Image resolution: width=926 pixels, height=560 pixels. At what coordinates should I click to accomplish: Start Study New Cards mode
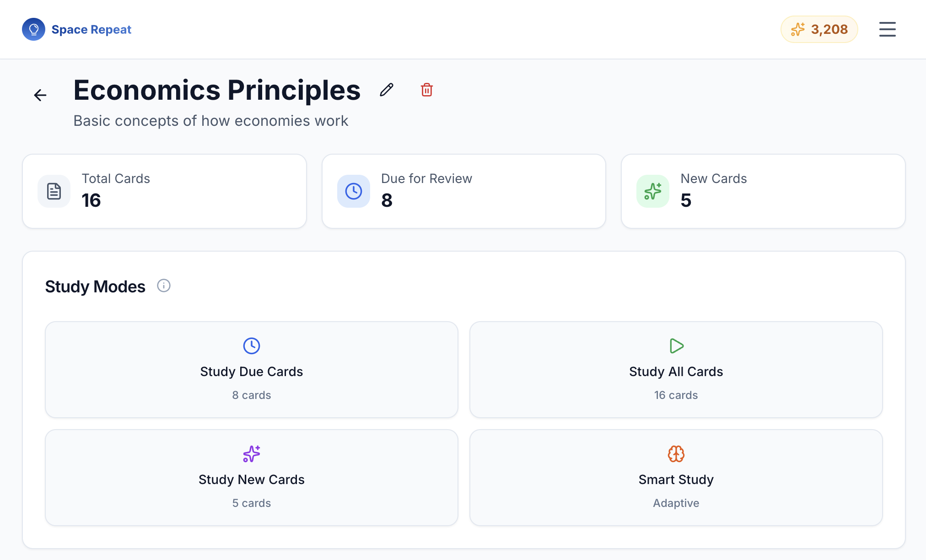[x=251, y=478]
